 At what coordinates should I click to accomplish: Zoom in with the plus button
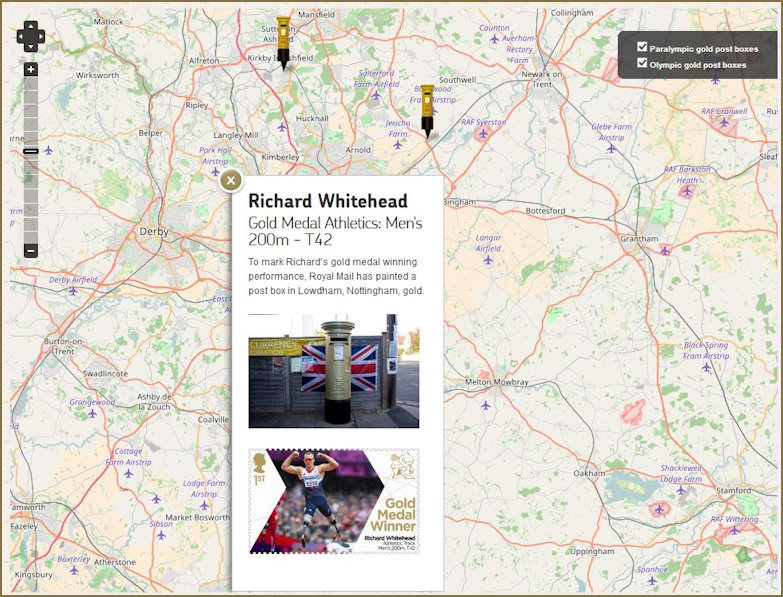coord(31,70)
